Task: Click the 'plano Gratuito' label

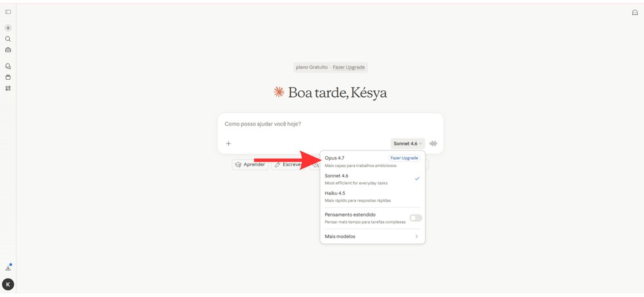Action: [312, 67]
